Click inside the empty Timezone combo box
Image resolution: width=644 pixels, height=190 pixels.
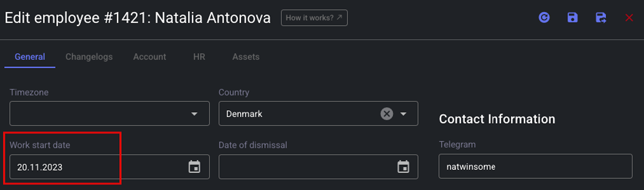pyautogui.click(x=109, y=113)
